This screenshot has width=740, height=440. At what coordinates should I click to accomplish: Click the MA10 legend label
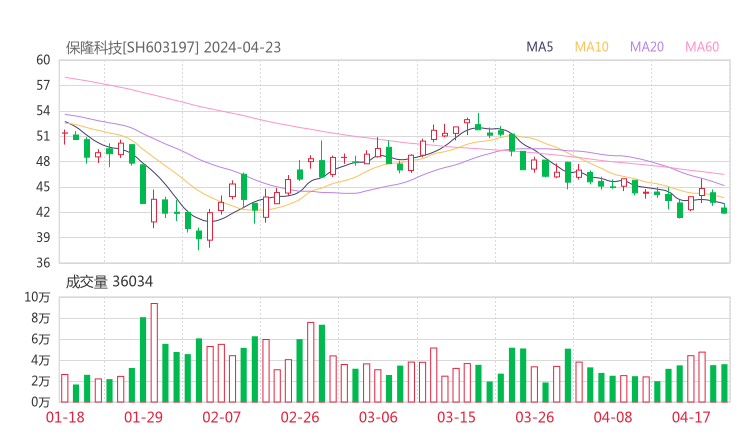click(x=591, y=47)
